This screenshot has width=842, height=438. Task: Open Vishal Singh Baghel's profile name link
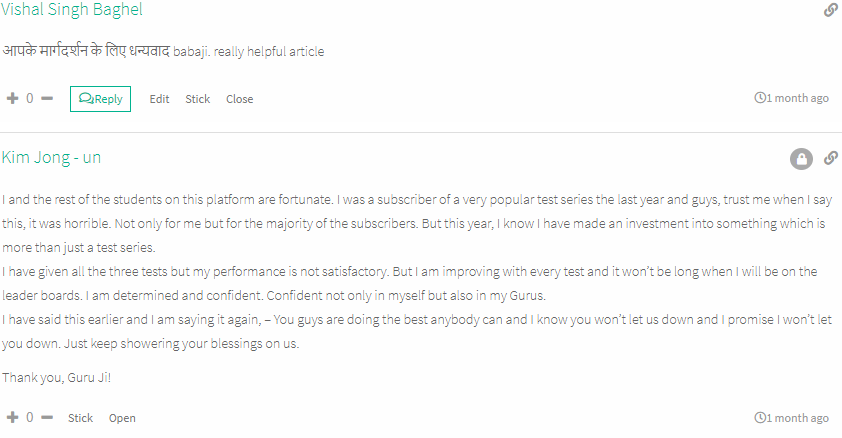tap(71, 9)
